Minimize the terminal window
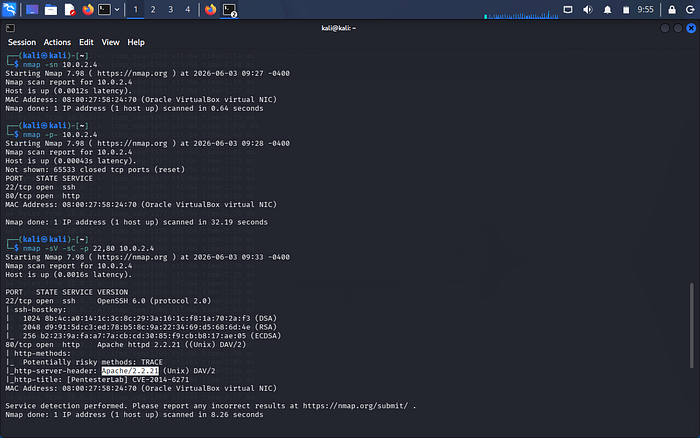The image size is (700, 438). tap(665, 28)
